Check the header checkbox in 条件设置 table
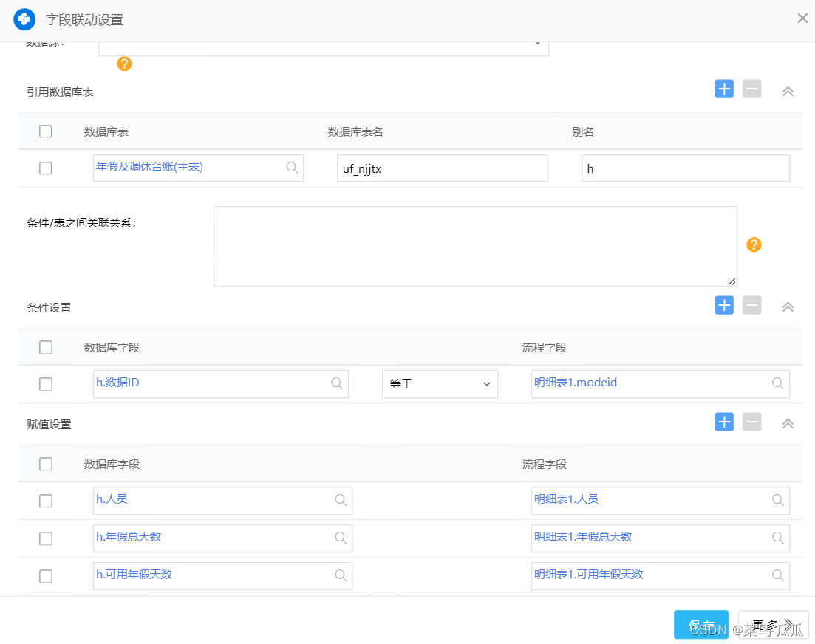Screen dimensions: 815x644 (x=45, y=346)
